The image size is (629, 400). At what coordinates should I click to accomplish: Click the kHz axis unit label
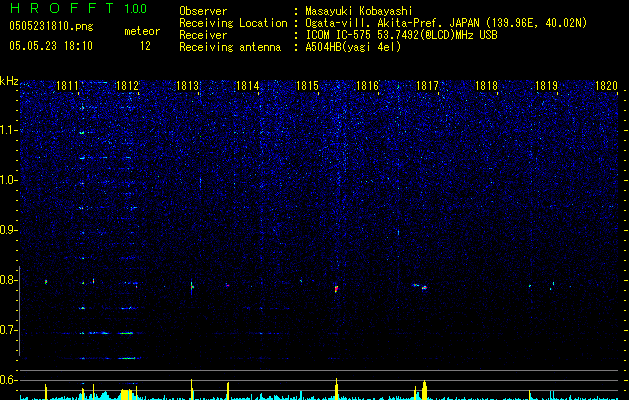9,81
